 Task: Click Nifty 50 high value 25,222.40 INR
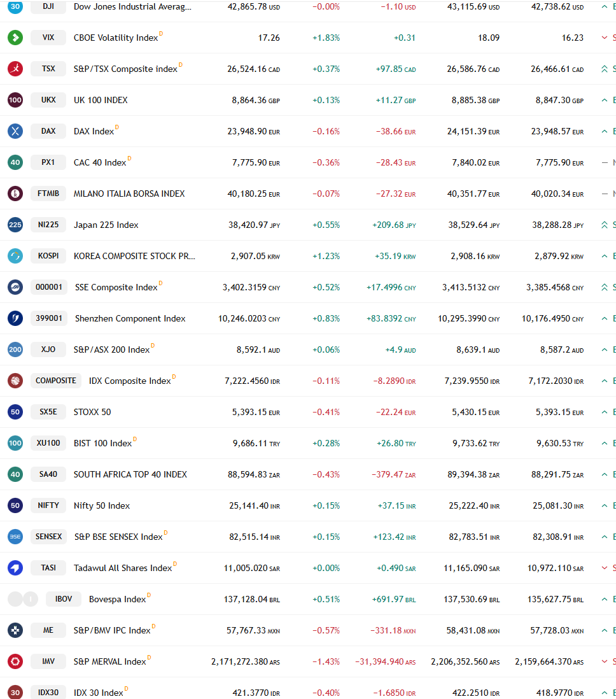point(474,506)
